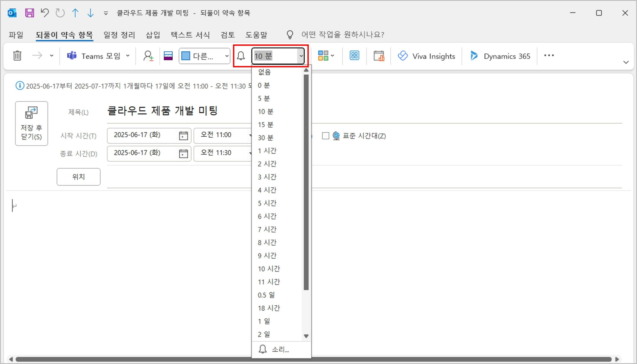Click reminder list scroll down arrow

coord(306,336)
